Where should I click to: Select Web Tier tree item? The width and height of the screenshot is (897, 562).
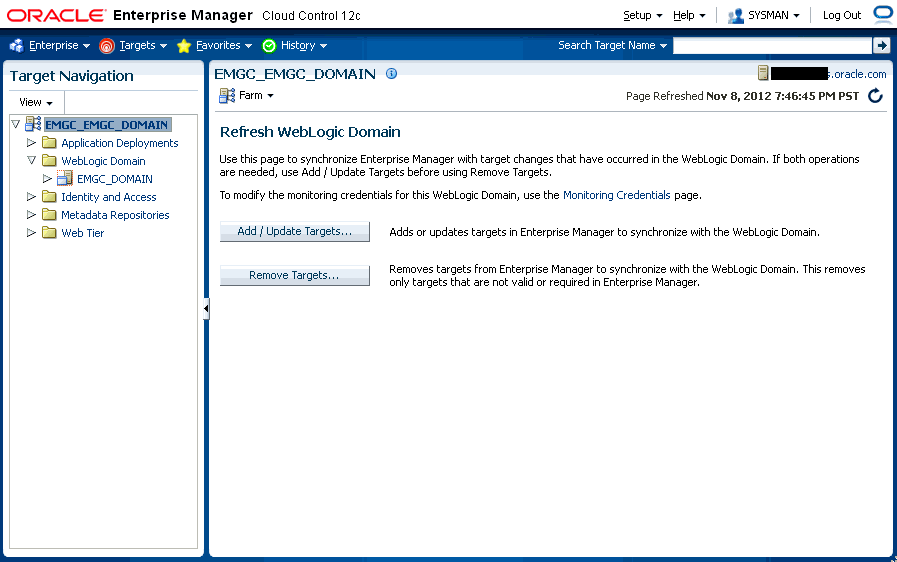82,233
